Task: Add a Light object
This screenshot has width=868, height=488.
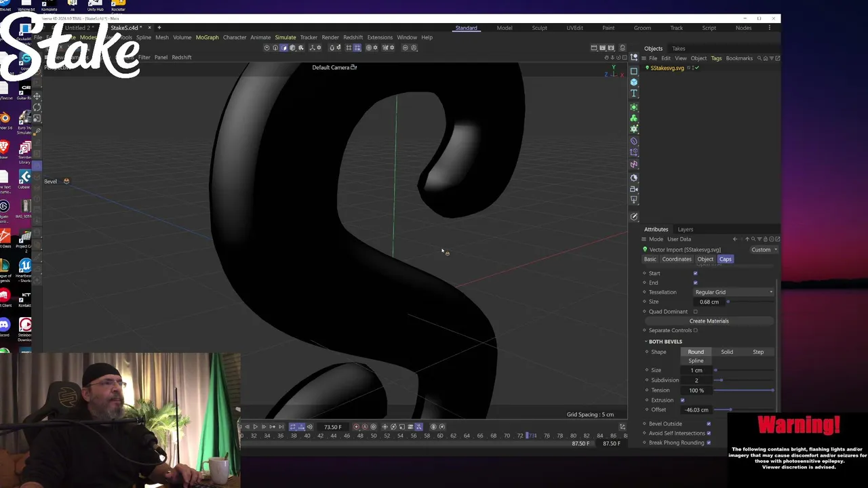Action: (x=634, y=200)
